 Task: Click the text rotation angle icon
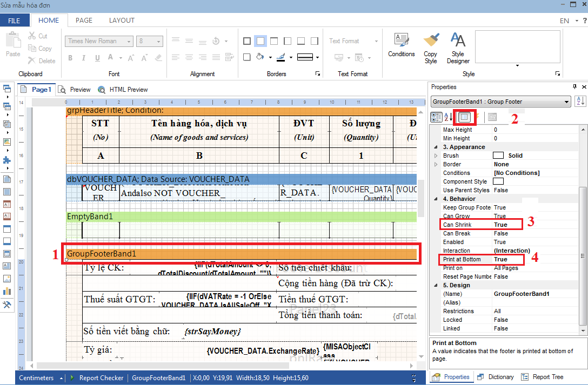tap(216, 41)
